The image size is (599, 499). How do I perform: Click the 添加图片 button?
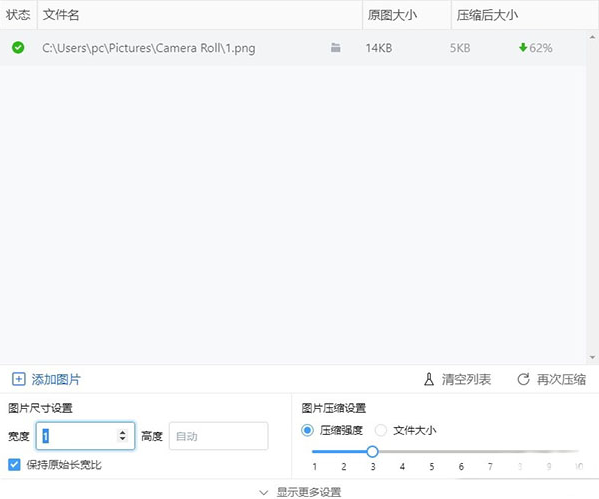tap(46, 379)
